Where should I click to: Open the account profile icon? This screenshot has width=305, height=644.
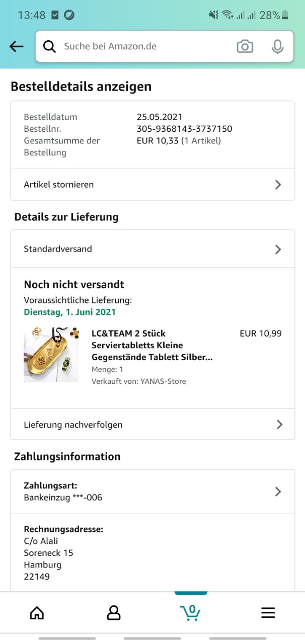point(114,612)
